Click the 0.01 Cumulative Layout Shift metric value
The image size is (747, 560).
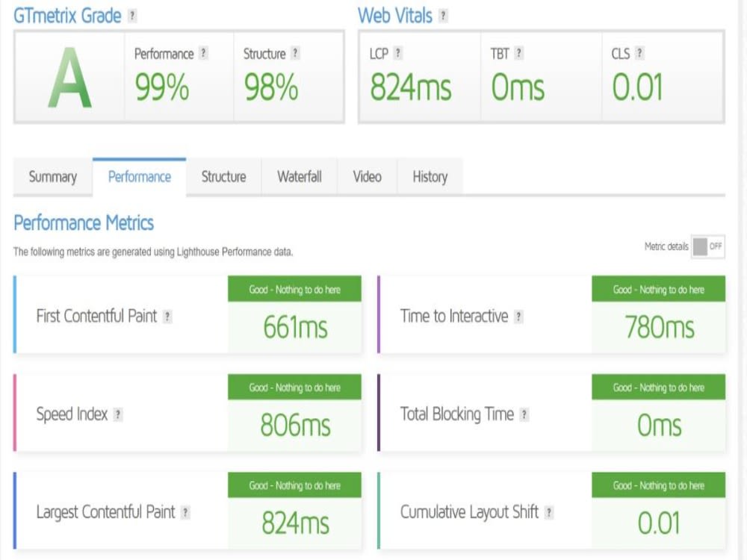point(659,523)
